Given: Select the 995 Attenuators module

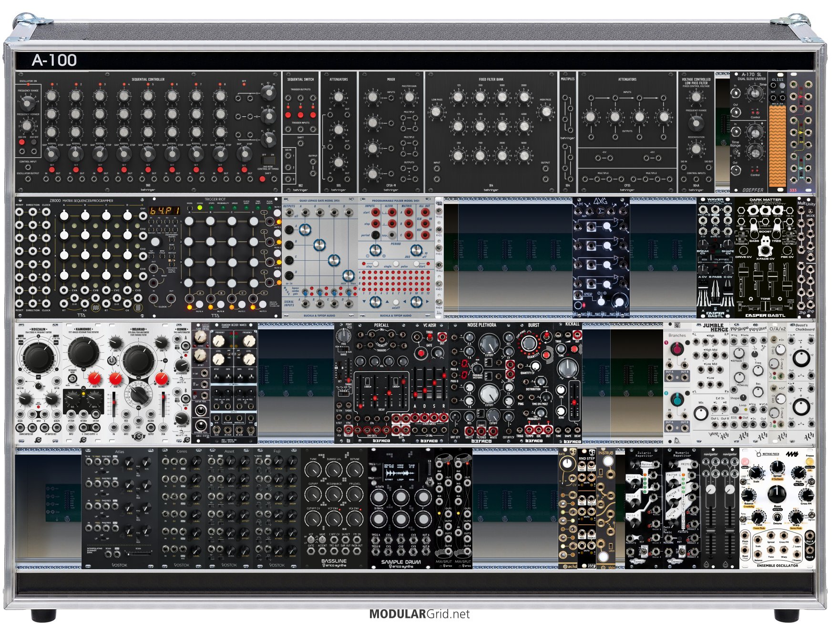Looking at the screenshot, I should tap(338, 132).
